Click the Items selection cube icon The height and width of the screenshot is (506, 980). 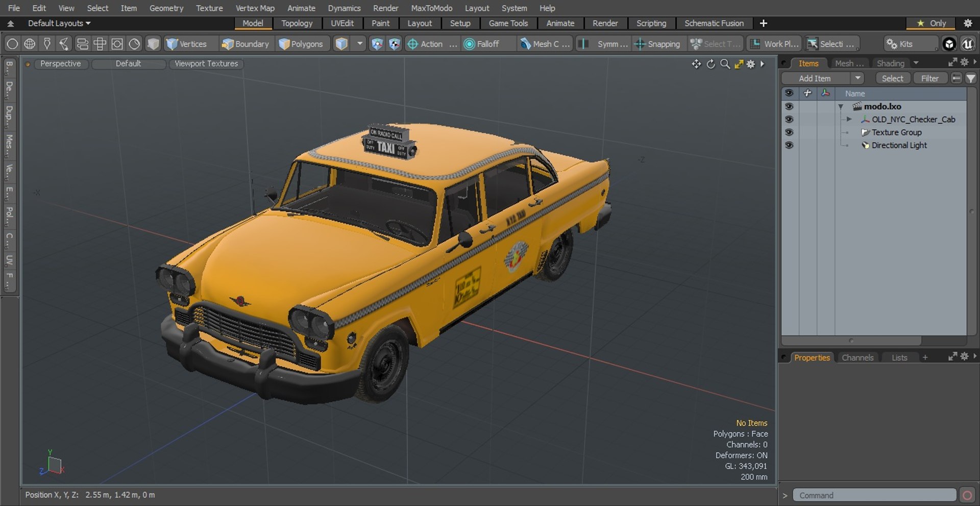click(x=341, y=44)
